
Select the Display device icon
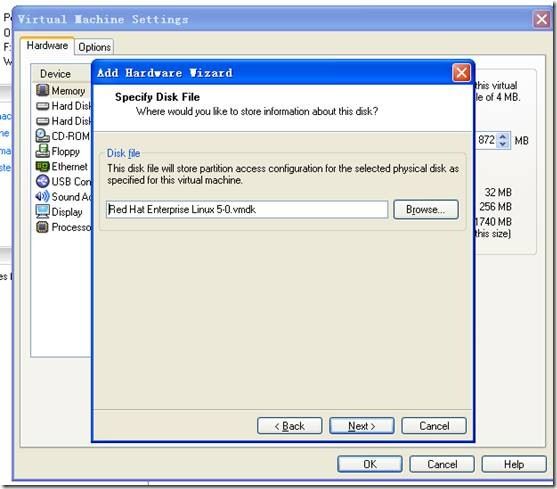coord(42,212)
